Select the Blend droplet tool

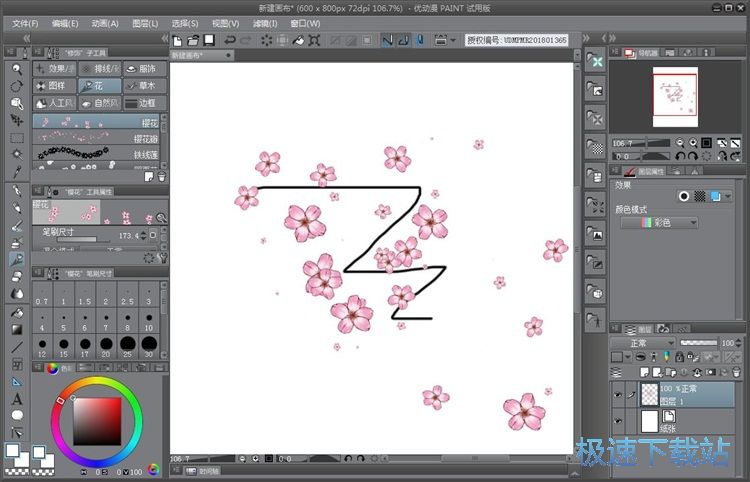point(17,294)
